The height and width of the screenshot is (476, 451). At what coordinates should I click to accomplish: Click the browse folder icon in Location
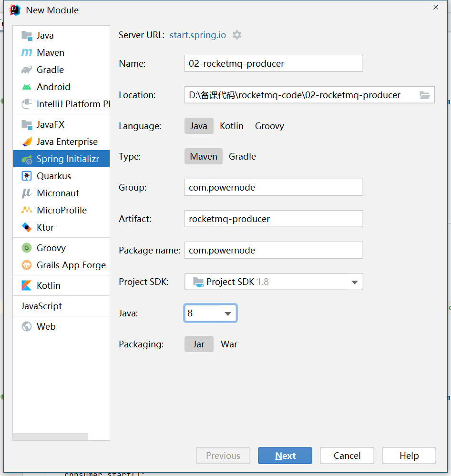pos(424,95)
